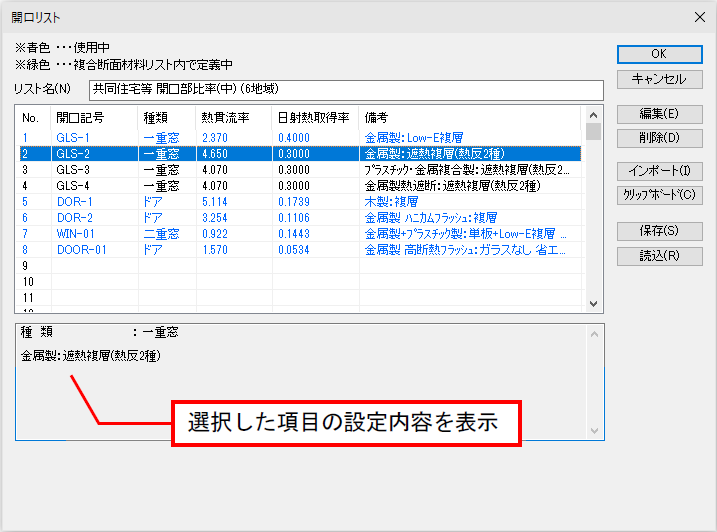
Task: Select the DOOR-01 row
Action: pos(300,250)
